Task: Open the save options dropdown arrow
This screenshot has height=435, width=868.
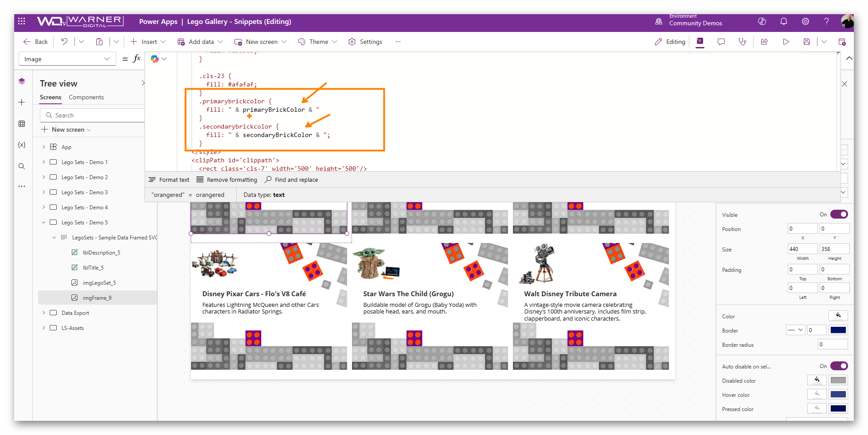Action: click(x=824, y=42)
